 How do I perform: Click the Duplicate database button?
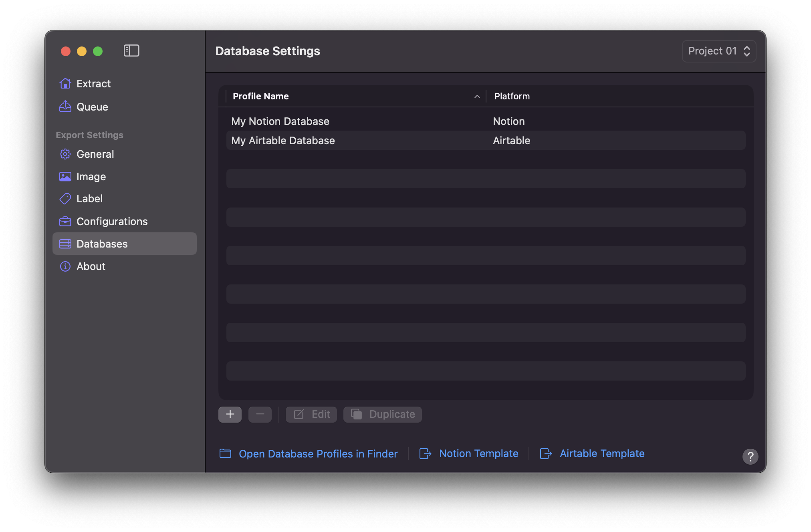point(383,414)
